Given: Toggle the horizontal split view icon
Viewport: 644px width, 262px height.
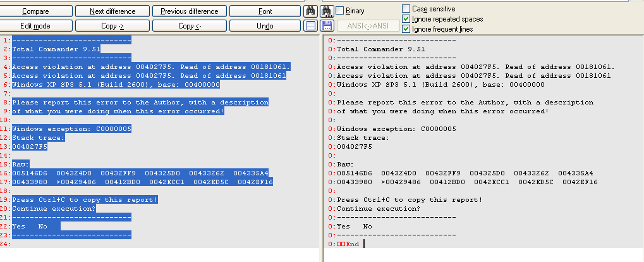Looking at the screenshot, I should click(311, 26).
